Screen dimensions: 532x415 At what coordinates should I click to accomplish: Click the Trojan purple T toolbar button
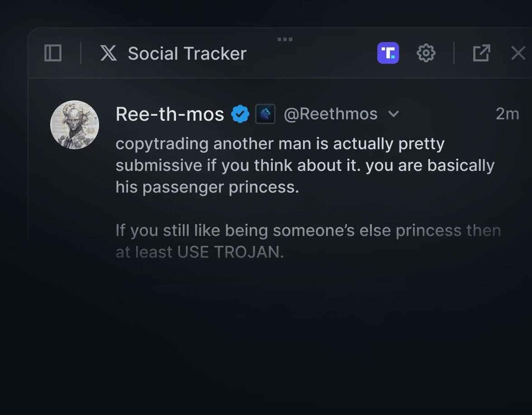(388, 53)
